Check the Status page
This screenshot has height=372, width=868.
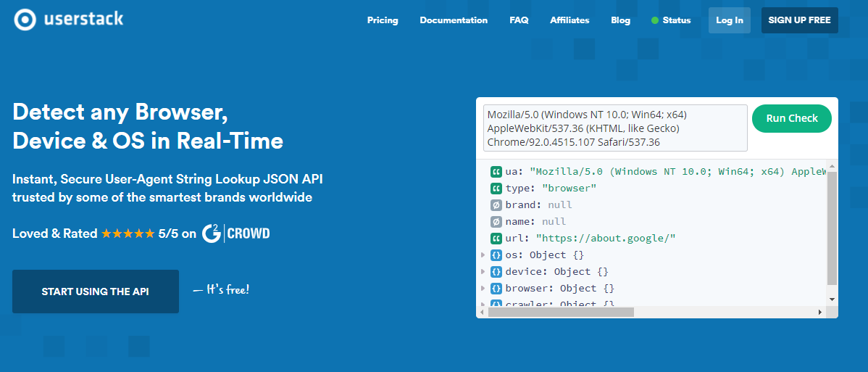click(677, 20)
